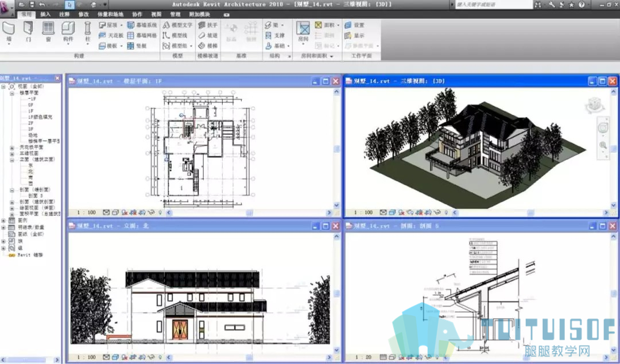Switch to the 视图 ribbon tab
The width and height of the screenshot is (620, 364).
coord(156,14)
